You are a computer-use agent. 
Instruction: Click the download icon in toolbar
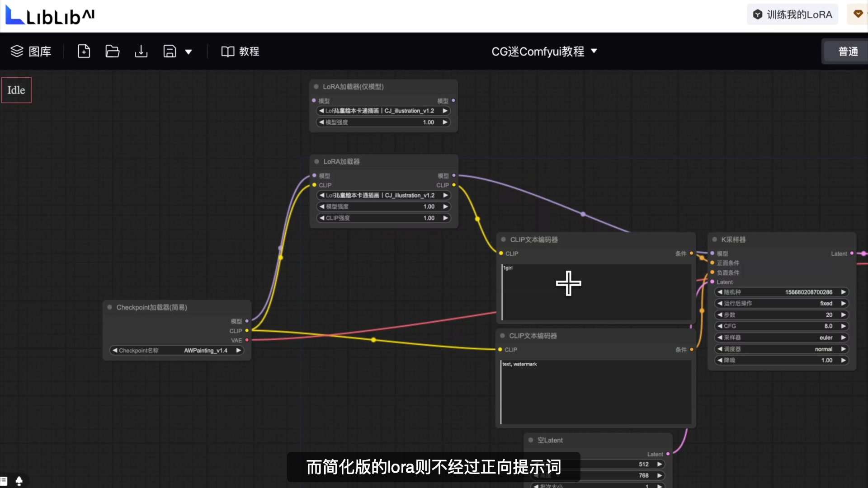click(x=141, y=52)
